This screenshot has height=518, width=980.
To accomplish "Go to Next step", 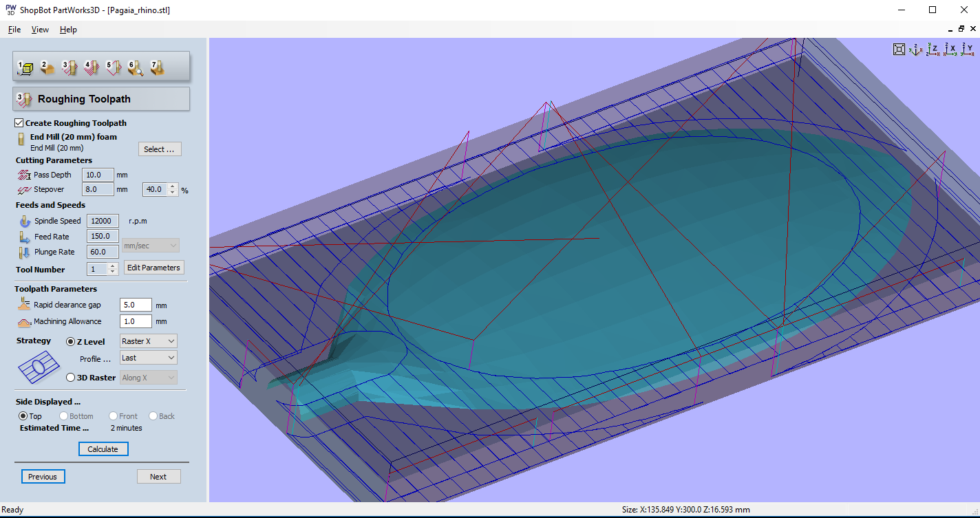I will coord(158,477).
